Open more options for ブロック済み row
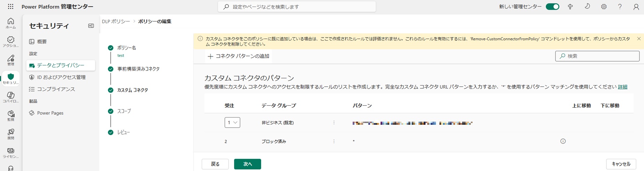644x171 pixels. click(x=334, y=141)
